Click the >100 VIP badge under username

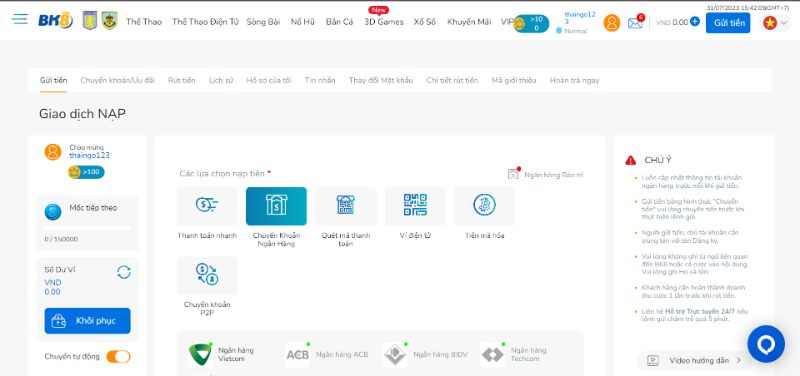(x=86, y=172)
